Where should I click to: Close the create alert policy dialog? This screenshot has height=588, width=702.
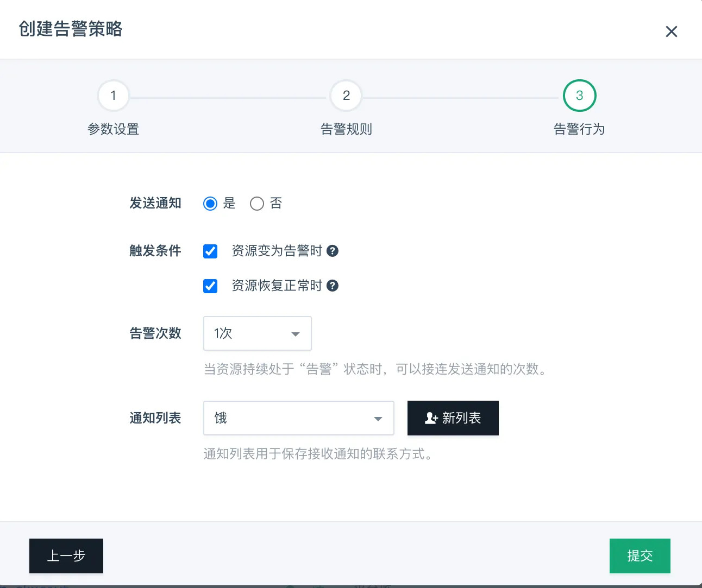click(671, 31)
